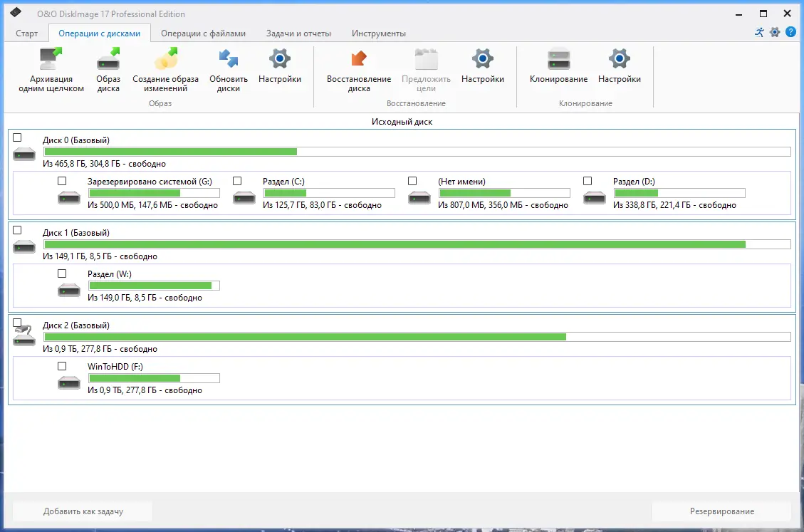Click the Зарезервировано системой (G:) label
The width and height of the screenshot is (804, 532).
point(150,181)
